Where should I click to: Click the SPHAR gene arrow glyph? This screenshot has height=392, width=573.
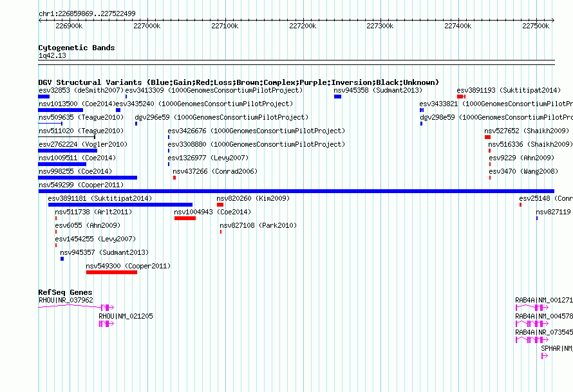[545, 356]
